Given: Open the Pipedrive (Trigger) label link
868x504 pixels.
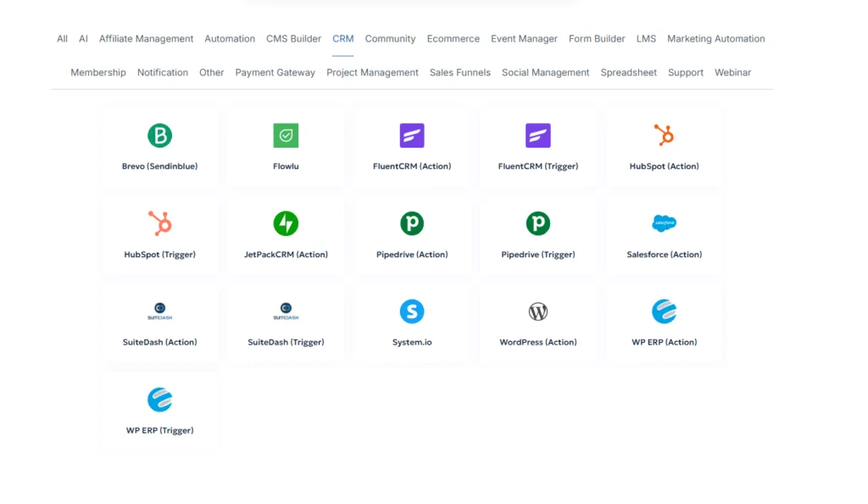Looking at the screenshot, I should [538, 255].
